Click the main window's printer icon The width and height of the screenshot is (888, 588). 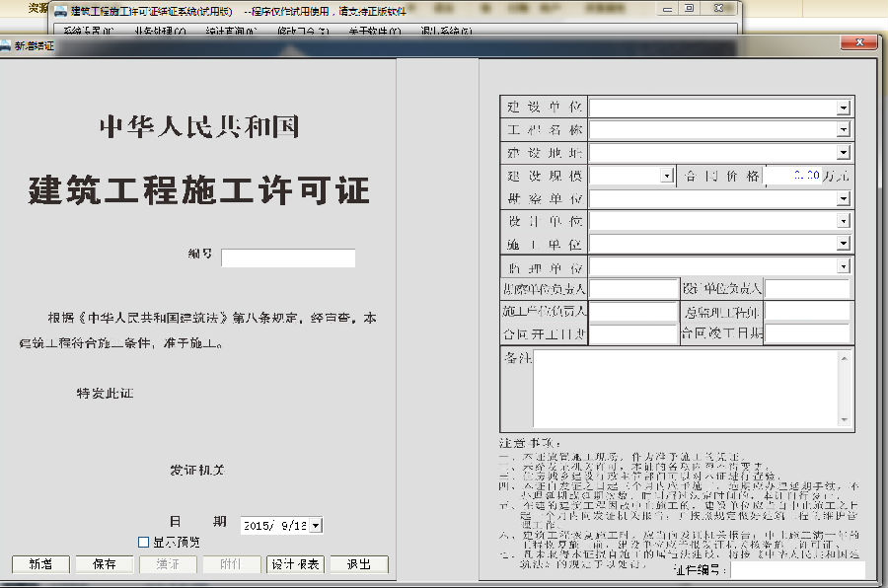point(60,11)
